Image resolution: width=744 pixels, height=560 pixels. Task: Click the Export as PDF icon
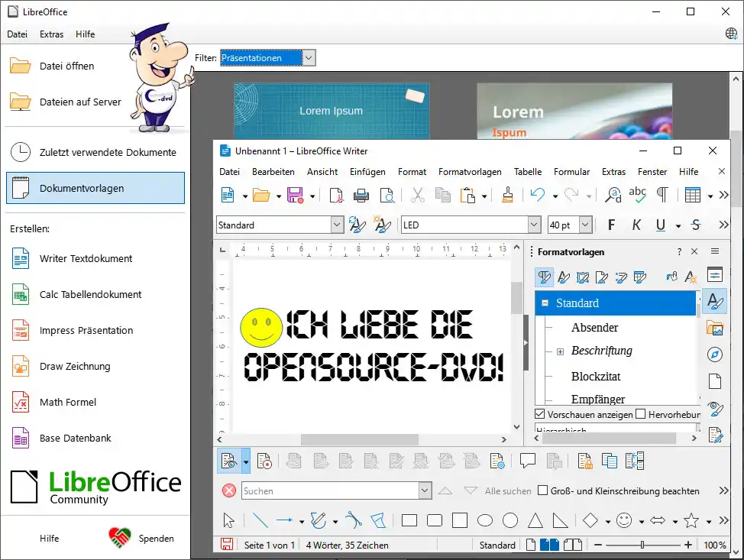(336, 195)
